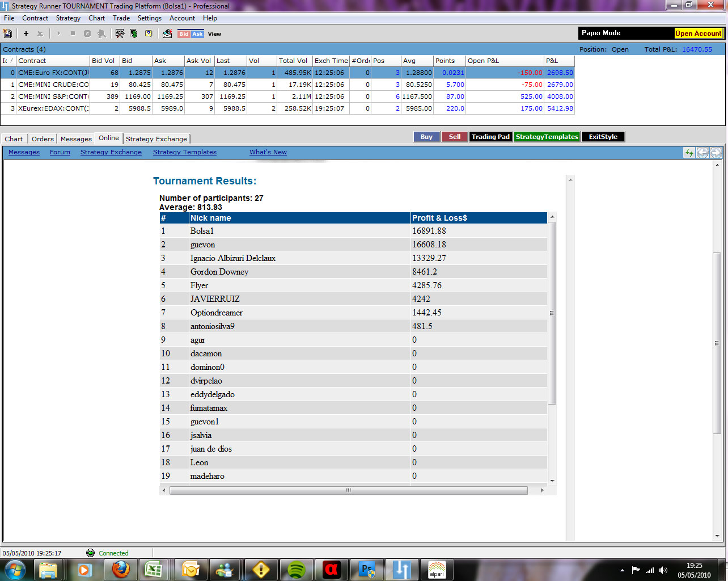Open the Chart menu
Screen dimensions: 728x581
point(97,18)
